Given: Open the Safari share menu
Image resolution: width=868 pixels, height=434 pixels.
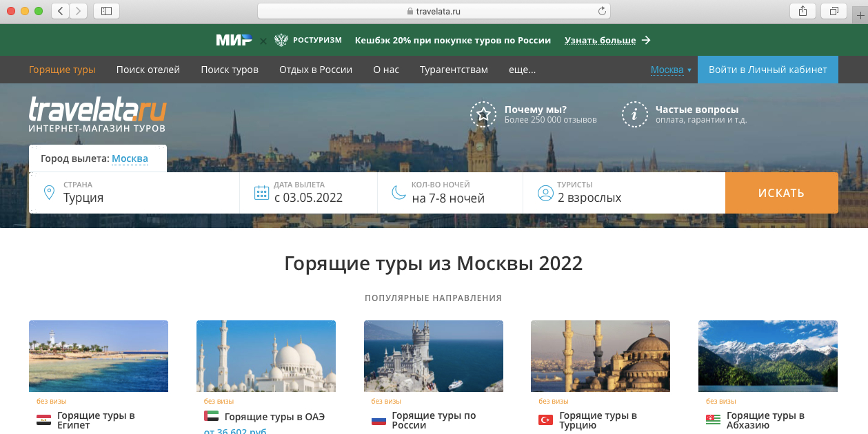Looking at the screenshot, I should click(803, 11).
